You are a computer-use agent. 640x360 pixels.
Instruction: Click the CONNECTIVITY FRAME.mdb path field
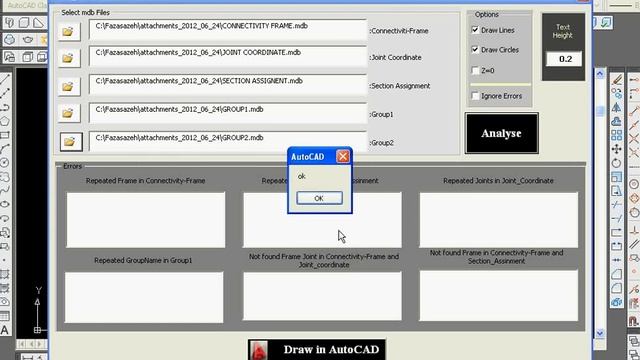tap(228, 29)
